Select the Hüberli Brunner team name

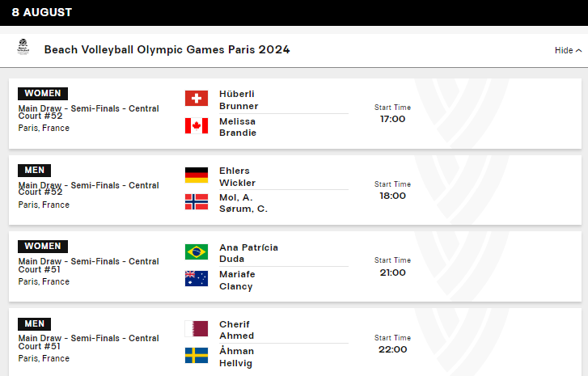point(239,100)
